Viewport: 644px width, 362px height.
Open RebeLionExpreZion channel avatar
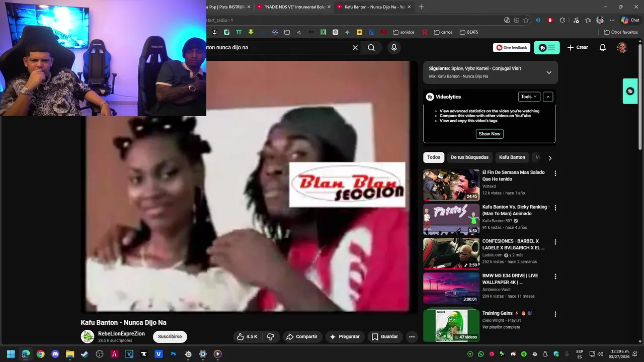(88, 337)
